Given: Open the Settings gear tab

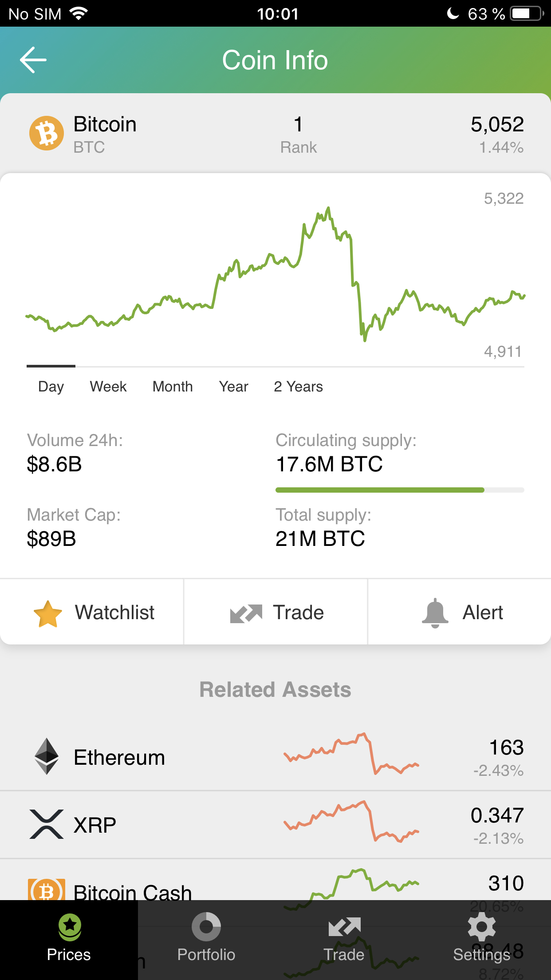Looking at the screenshot, I should tap(482, 940).
